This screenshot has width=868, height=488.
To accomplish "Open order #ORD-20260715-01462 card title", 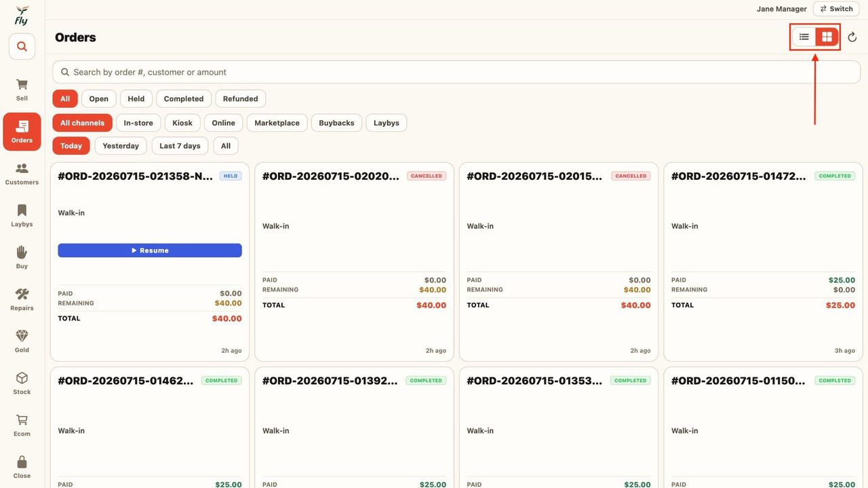I will [x=127, y=381].
